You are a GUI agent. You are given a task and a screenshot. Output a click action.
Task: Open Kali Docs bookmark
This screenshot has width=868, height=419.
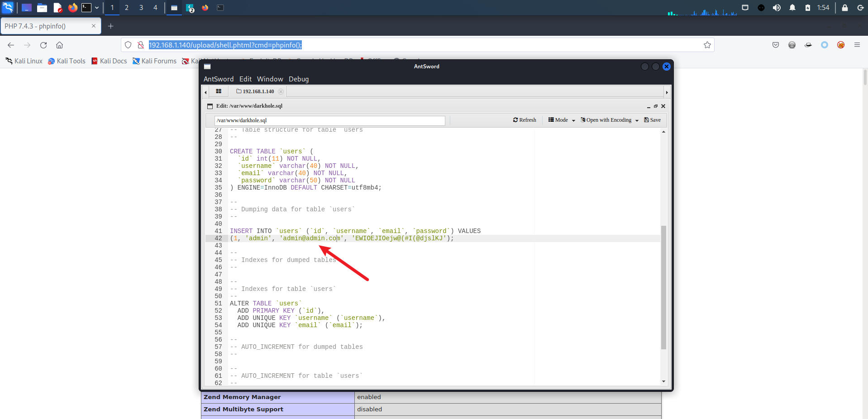[x=109, y=61]
